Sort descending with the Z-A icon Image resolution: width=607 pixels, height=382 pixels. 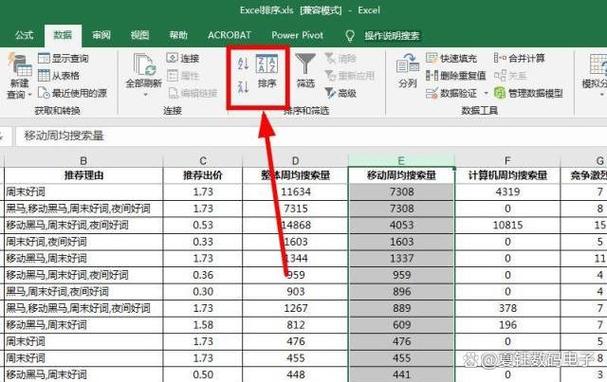243,87
